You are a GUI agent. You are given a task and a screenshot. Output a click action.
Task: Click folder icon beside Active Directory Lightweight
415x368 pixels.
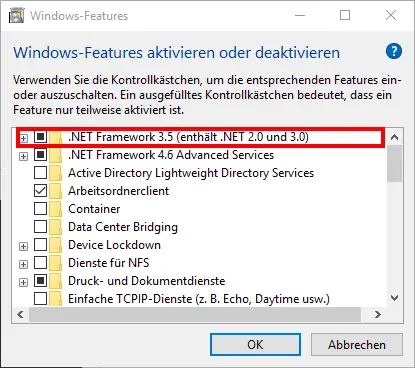click(56, 173)
